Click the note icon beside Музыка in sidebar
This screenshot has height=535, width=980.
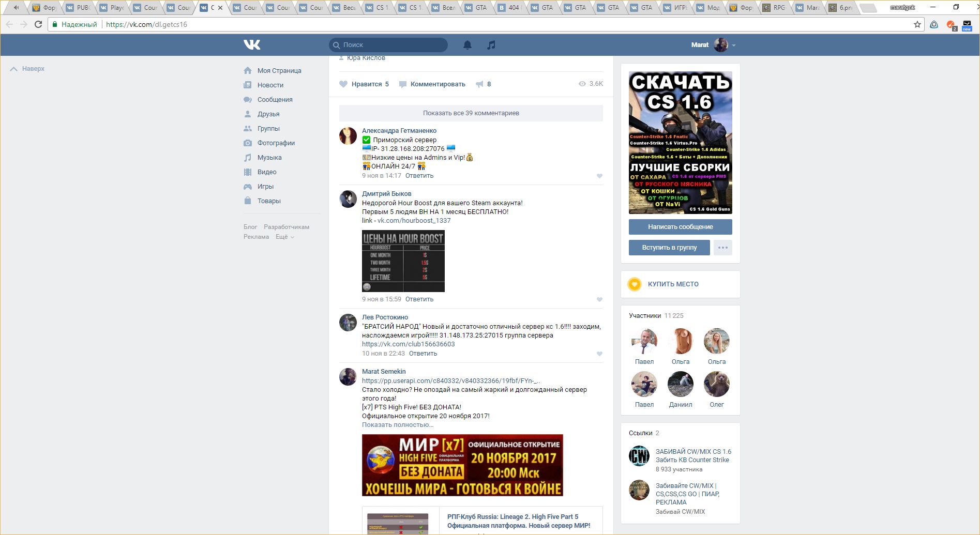(248, 157)
